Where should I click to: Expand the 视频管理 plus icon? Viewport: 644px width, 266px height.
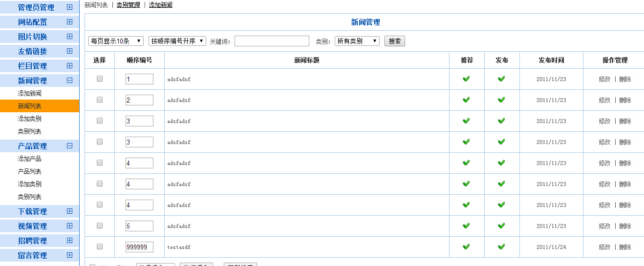[x=69, y=226]
